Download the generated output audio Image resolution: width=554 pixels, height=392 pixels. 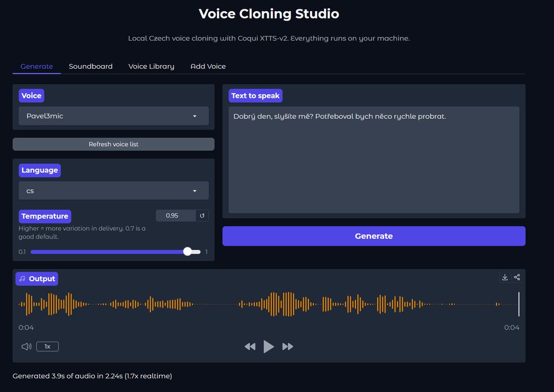(x=505, y=277)
